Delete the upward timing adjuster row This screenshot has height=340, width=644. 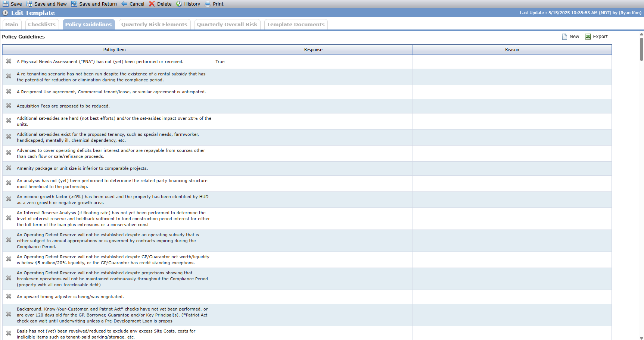click(x=9, y=296)
